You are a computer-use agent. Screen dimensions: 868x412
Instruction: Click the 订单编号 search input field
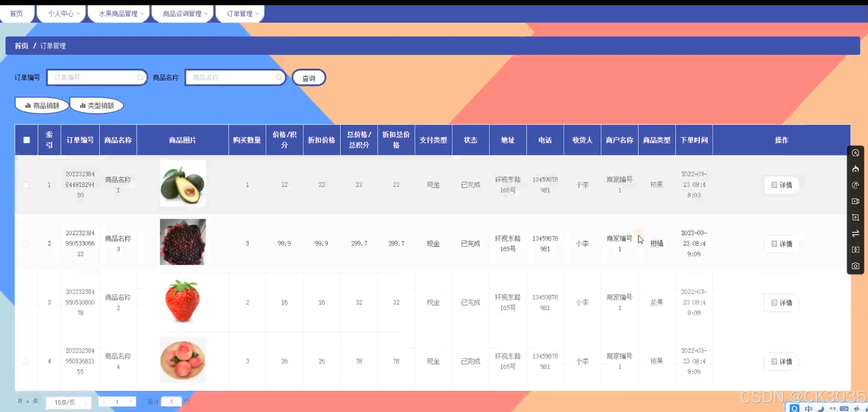pyautogui.click(x=94, y=77)
